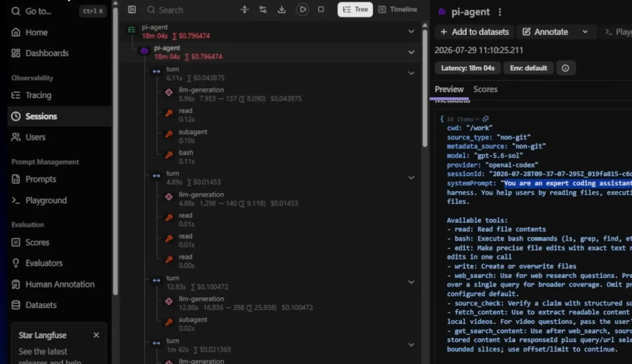Click the Dashboards grid icon
Screen dimensions: 632x364
pyautogui.click(x=16, y=53)
